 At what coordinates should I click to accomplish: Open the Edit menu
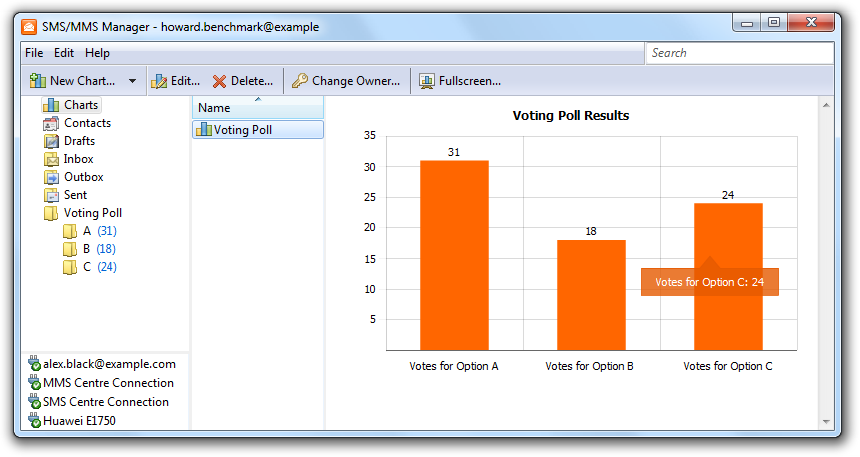64,53
